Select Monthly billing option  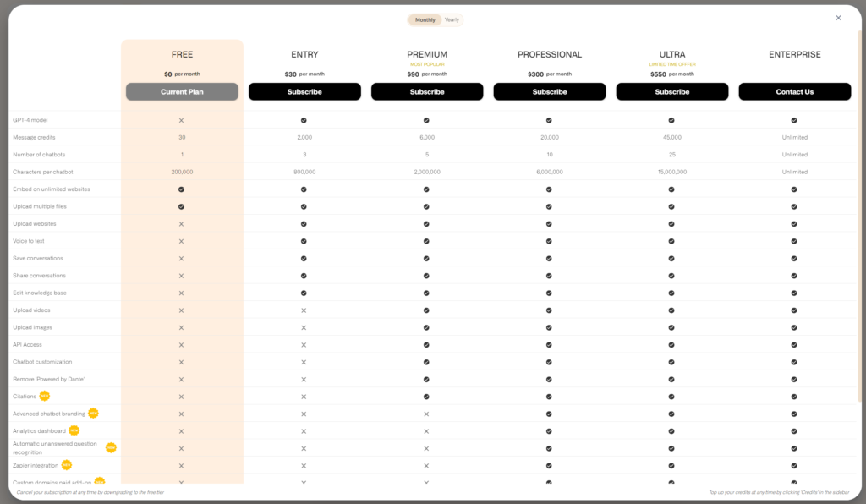425,20
